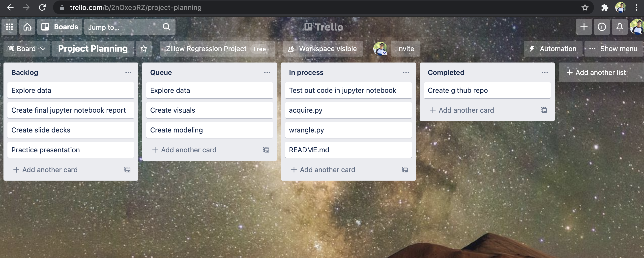Open the wrangle.py card
The height and width of the screenshot is (258, 644).
[348, 130]
